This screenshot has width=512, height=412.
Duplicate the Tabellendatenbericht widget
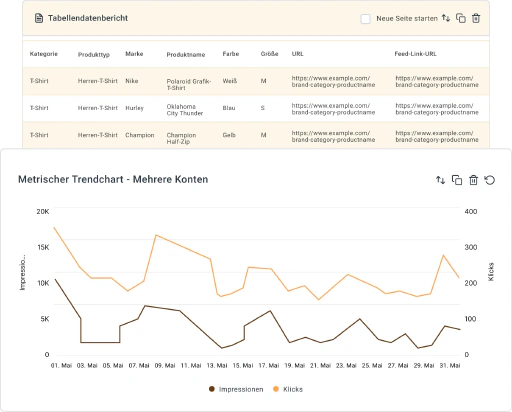[461, 18]
